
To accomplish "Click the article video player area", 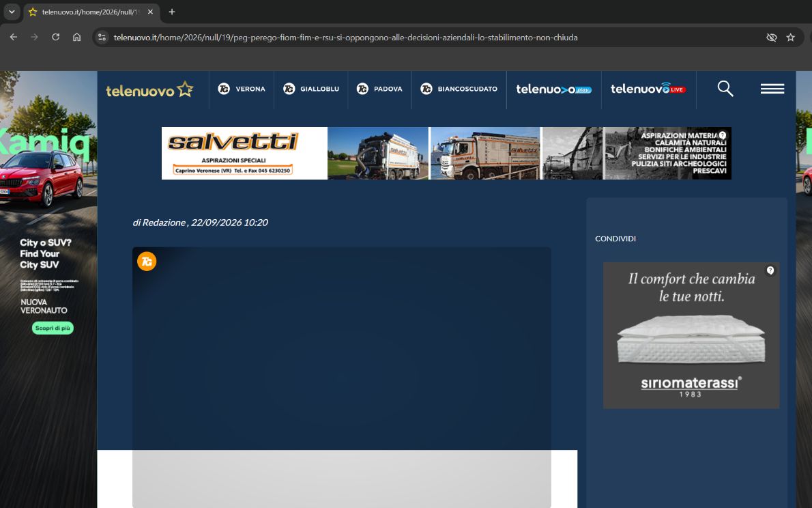I will (x=342, y=378).
